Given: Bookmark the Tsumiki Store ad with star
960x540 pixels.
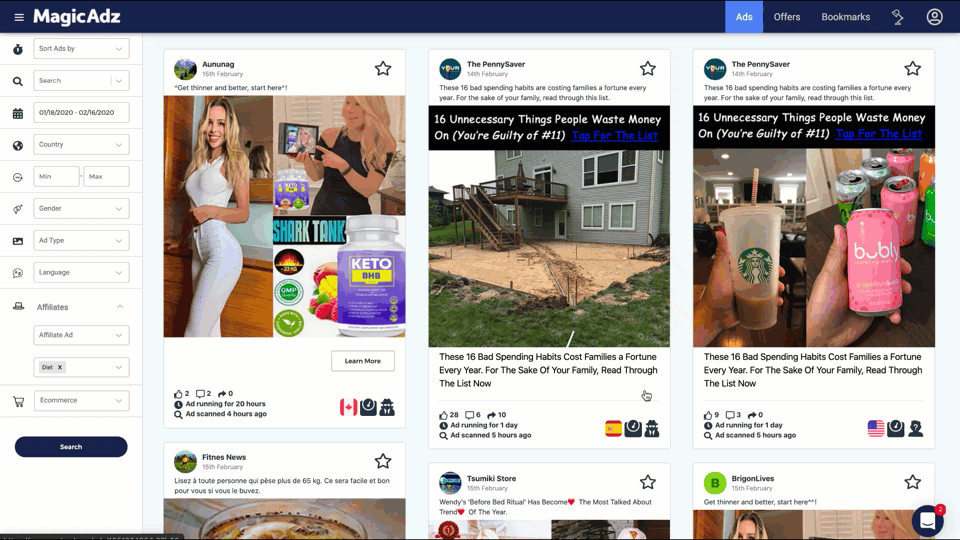Looking at the screenshot, I should pos(648,482).
